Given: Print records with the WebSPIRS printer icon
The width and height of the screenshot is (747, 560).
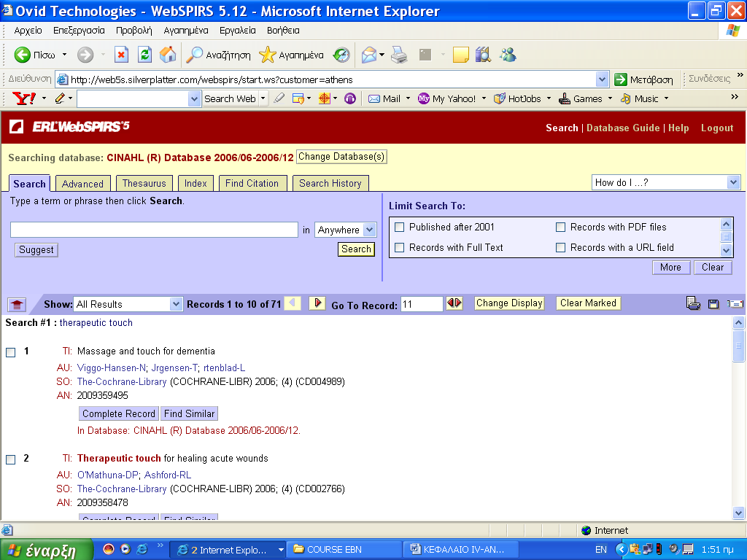Looking at the screenshot, I should coord(693,303).
